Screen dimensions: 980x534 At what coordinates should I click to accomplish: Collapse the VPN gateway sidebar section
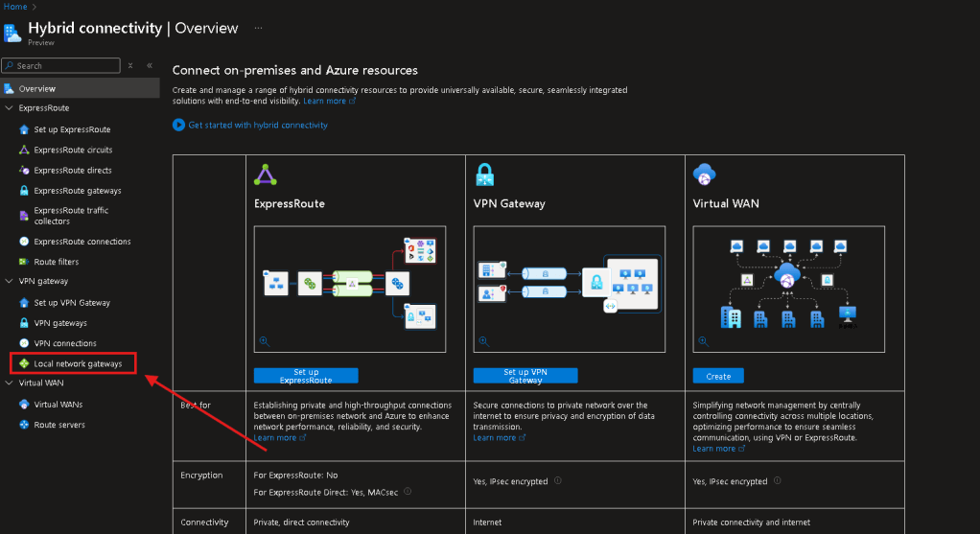pyautogui.click(x=10, y=281)
